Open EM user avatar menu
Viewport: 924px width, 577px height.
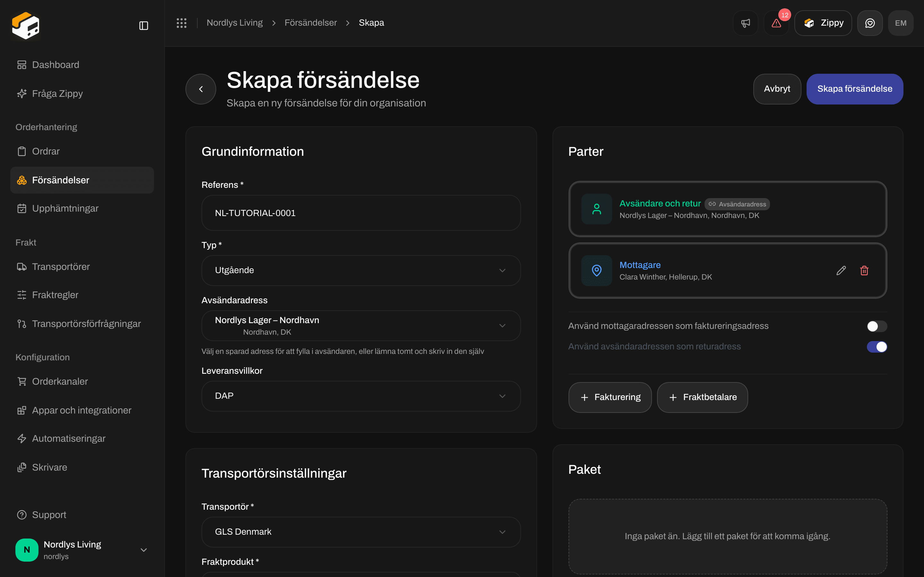(901, 23)
